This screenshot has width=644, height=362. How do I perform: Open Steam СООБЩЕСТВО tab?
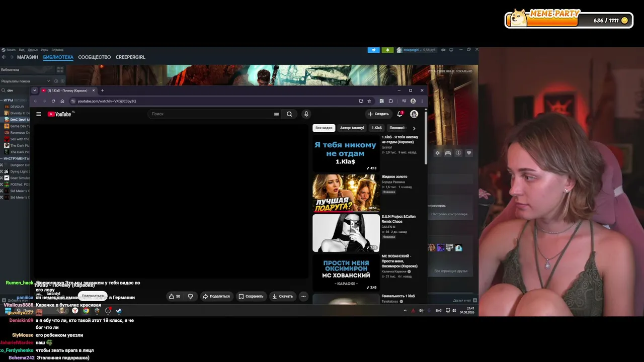94,57
